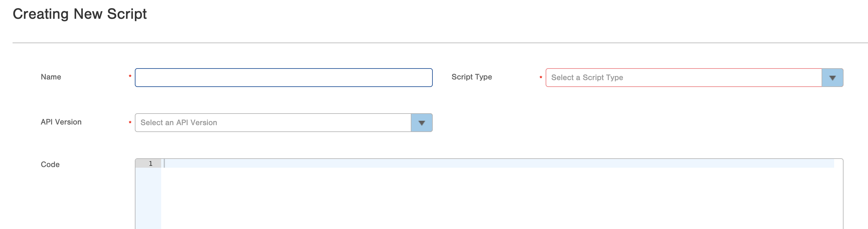
Task: Click the horizontal divider under the heading
Action: pos(438,43)
